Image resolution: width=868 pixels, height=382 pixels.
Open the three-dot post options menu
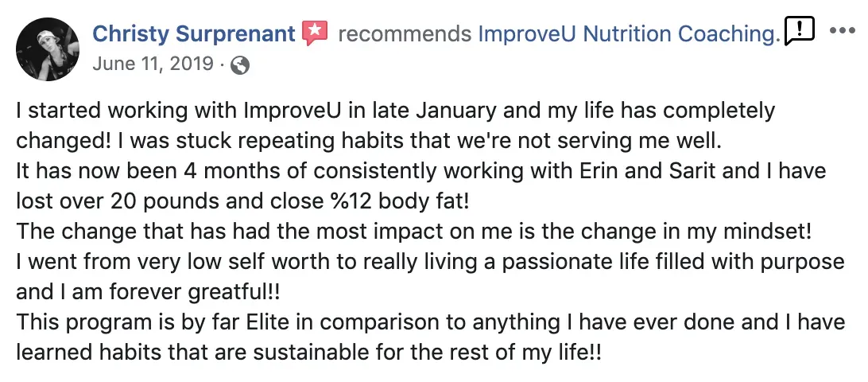[842, 31]
